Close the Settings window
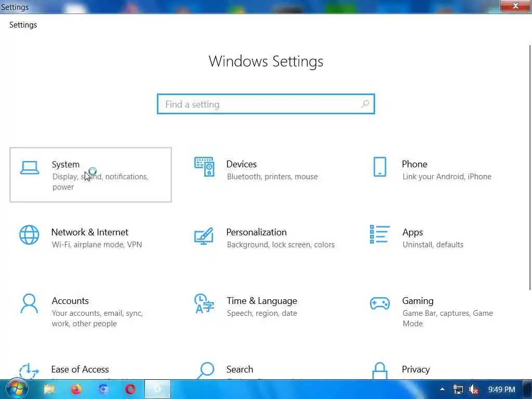The width and height of the screenshot is (532, 399). tap(515, 6)
